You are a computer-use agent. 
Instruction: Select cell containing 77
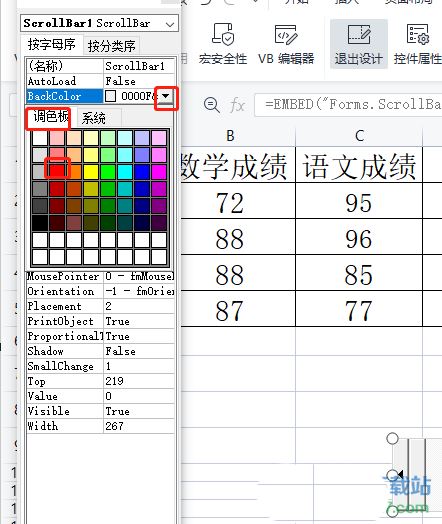pos(359,309)
